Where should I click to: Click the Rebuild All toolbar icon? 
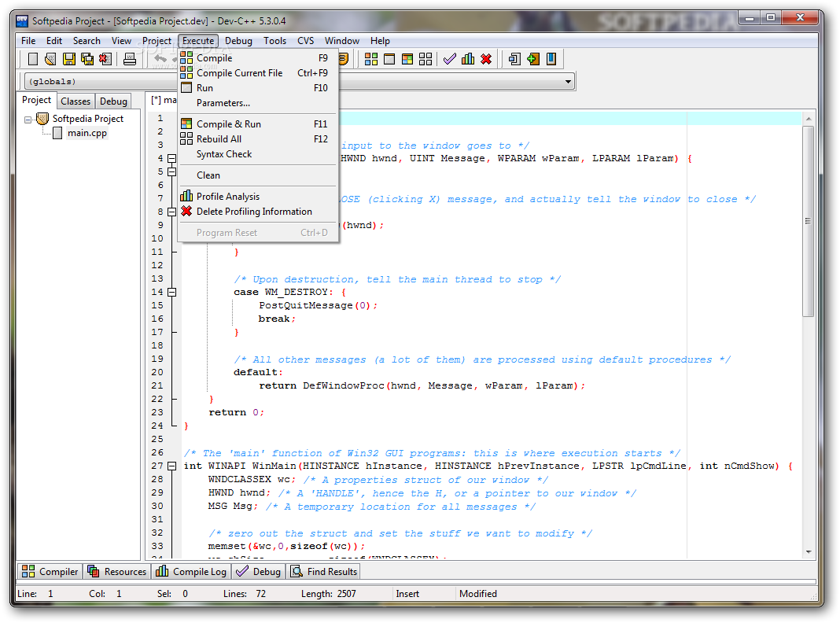[x=426, y=59]
